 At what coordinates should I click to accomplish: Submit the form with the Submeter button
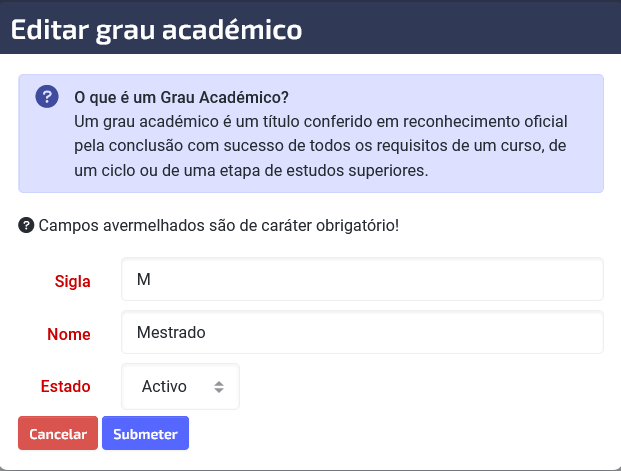click(x=145, y=433)
